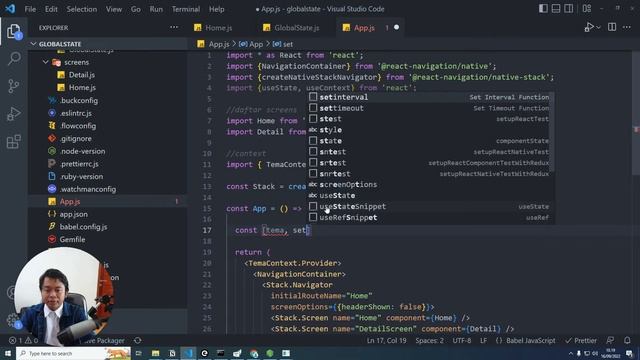640x360 pixels.
Task: Click the VS Code taskbar icon
Action: point(188,353)
